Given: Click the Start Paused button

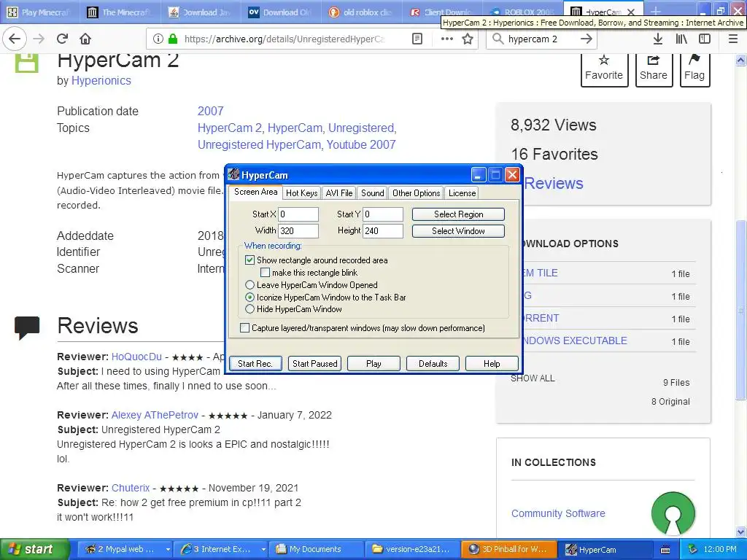Looking at the screenshot, I should (x=315, y=364).
